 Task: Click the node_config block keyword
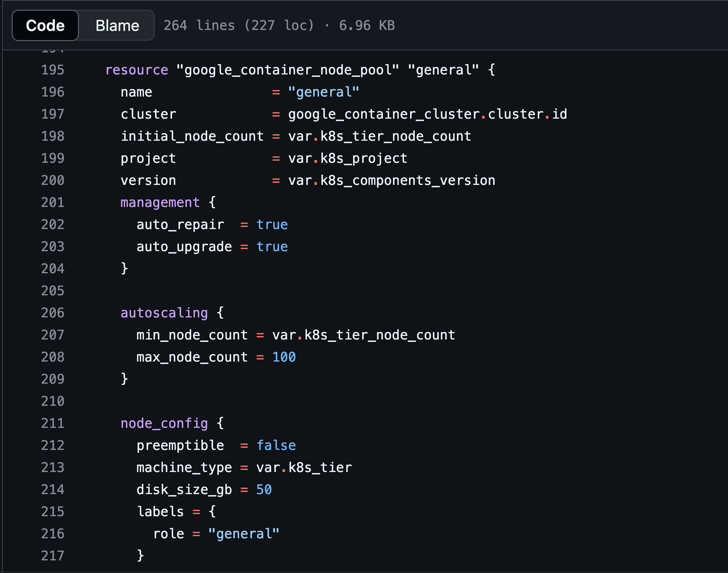click(164, 423)
